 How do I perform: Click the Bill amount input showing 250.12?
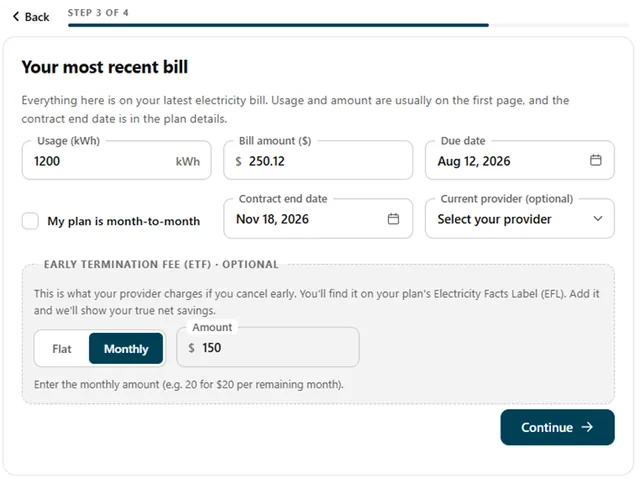(318, 160)
